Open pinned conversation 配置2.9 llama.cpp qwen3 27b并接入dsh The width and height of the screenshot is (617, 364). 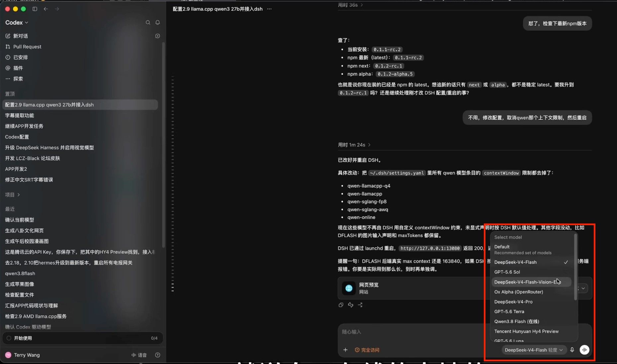tap(80, 105)
